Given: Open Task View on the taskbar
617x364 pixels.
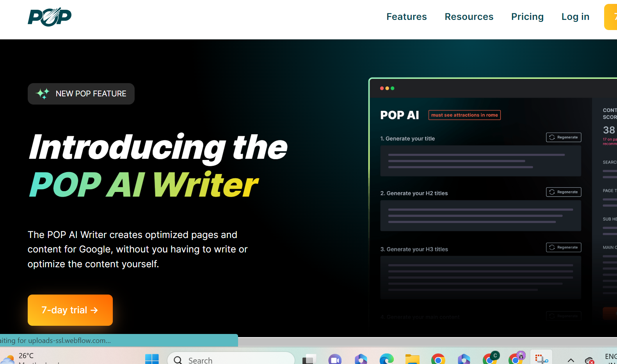Looking at the screenshot, I should [x=309, y=359].
